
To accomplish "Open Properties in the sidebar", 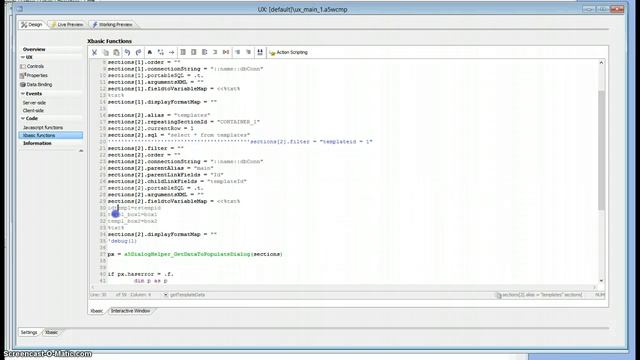I will pyautogui.click(x=37, y=76).
